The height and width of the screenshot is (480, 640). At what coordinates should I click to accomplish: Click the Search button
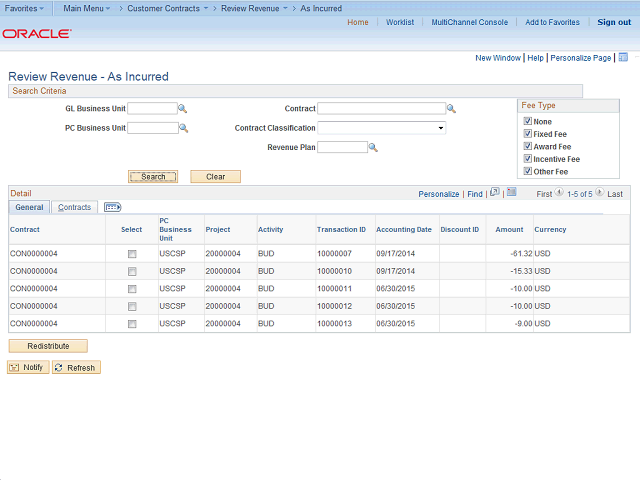[x=153, y=177]
